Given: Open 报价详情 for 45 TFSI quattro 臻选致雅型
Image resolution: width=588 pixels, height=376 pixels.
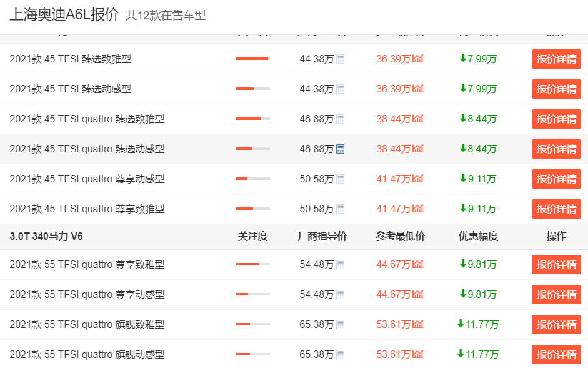Looking at the screenshot, I should click(x=556, y=119).
